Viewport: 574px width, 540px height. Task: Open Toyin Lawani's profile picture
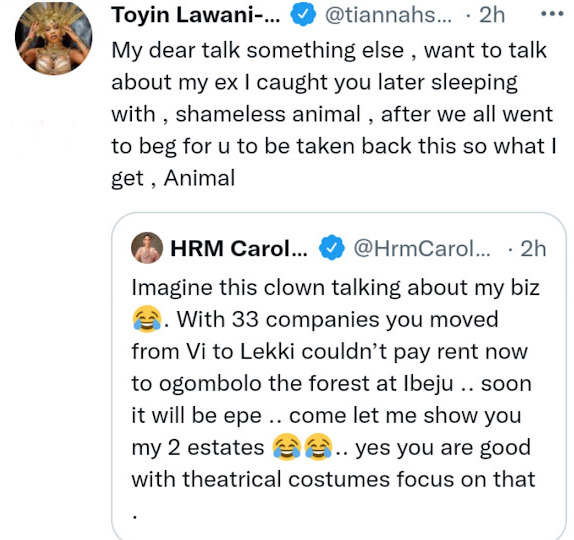[53, 38]
